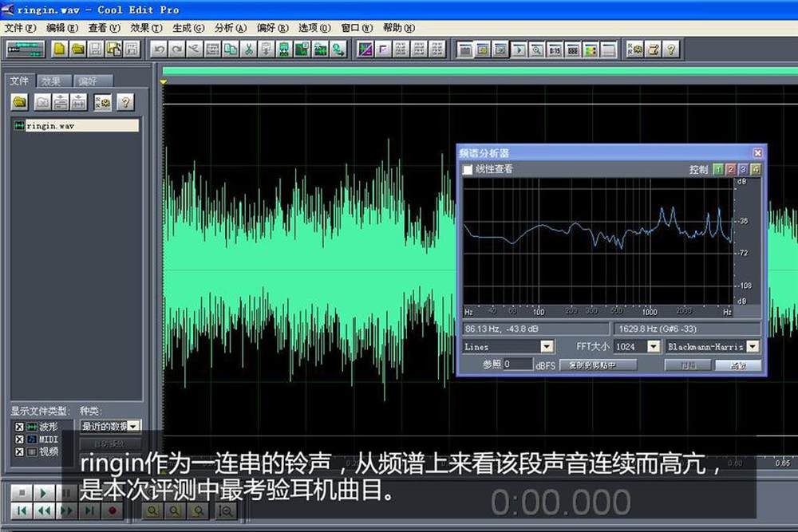Open the Lines display style dropdown

(x=547, y=346)
